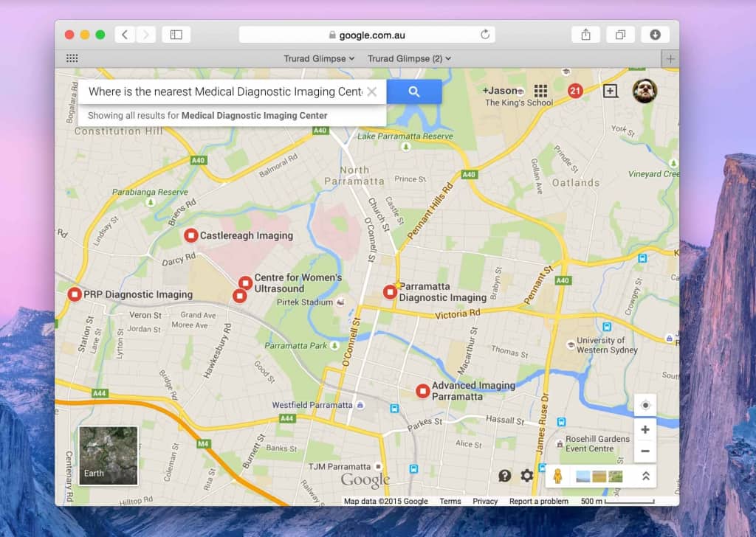The height and width of the screenshot is (537, 756).
Task: Show all tabs overview button
Action: [x=620, y=35]
